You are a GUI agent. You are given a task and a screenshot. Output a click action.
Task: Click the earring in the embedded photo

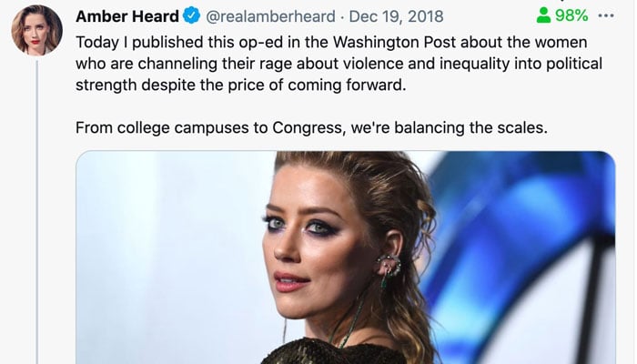pyautogui.click(x=389, y=268)
